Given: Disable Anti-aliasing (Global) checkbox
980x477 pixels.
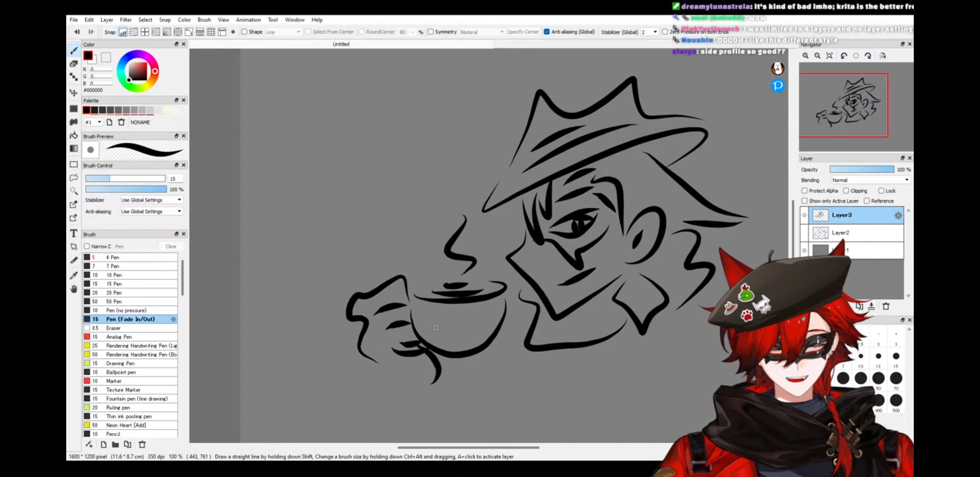Looking at the screenshot, I should click(x=547, y=31).
